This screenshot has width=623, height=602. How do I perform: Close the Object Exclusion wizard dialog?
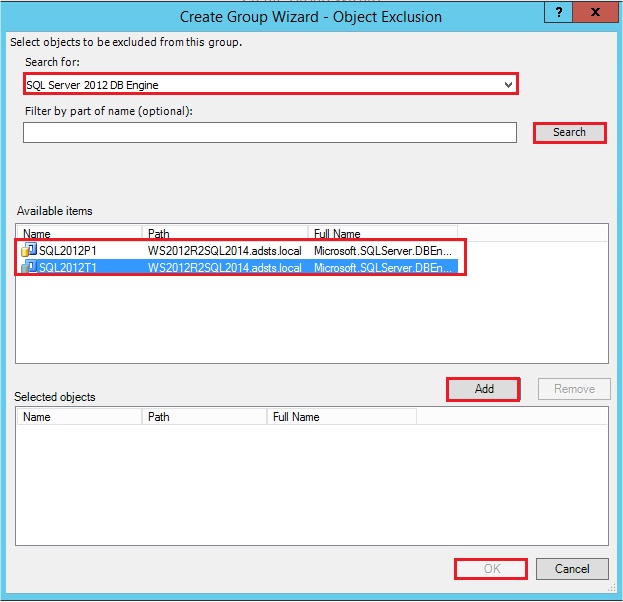coord(595,12)
